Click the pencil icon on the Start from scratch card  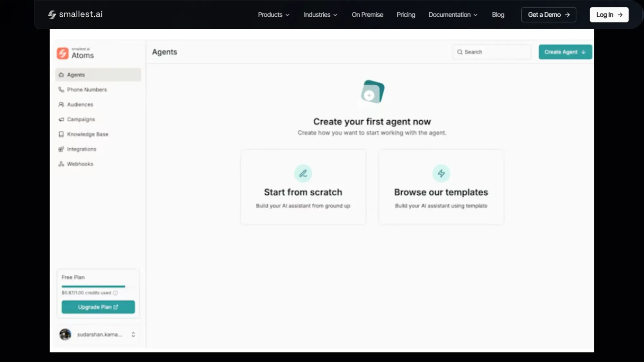(303, 173)
